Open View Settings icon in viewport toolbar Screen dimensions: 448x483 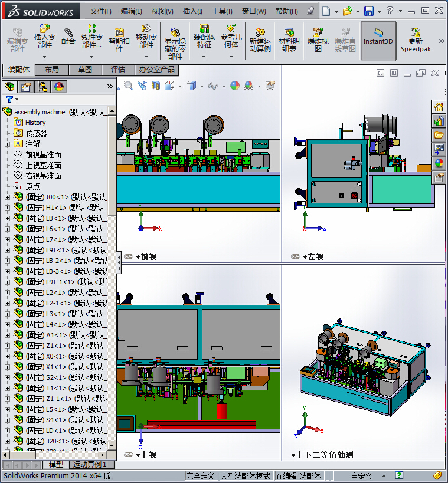point(270,86)
